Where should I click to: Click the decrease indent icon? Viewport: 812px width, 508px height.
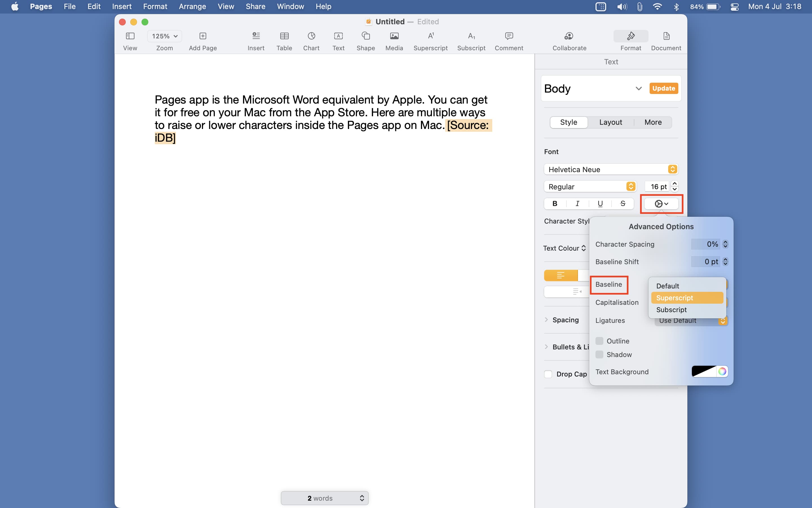(577, 292)
